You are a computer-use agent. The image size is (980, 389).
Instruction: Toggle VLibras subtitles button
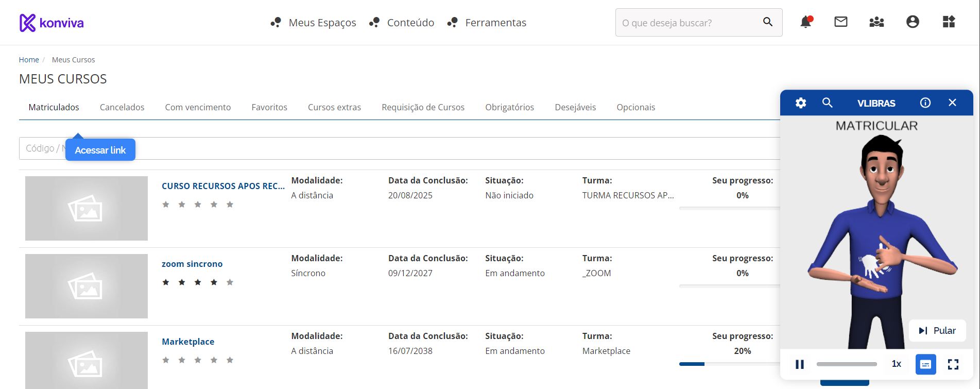coord(925,364)
